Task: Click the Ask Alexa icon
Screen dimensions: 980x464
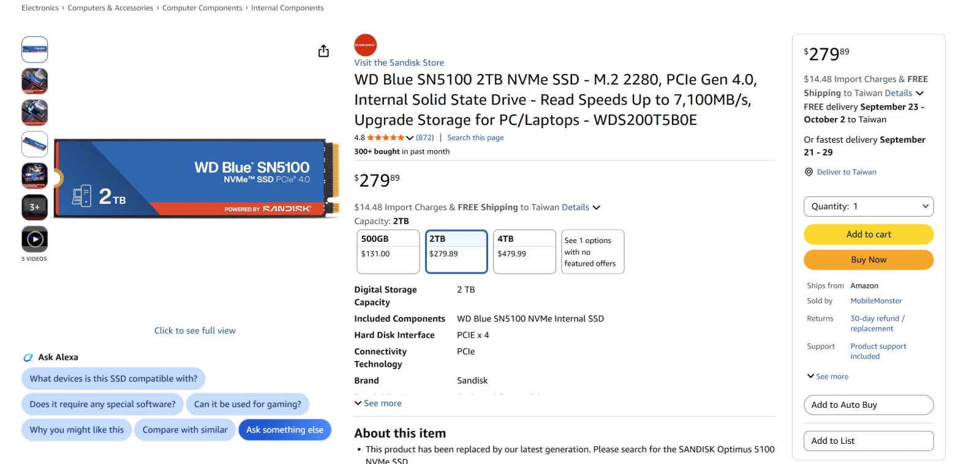Action: 28,357
